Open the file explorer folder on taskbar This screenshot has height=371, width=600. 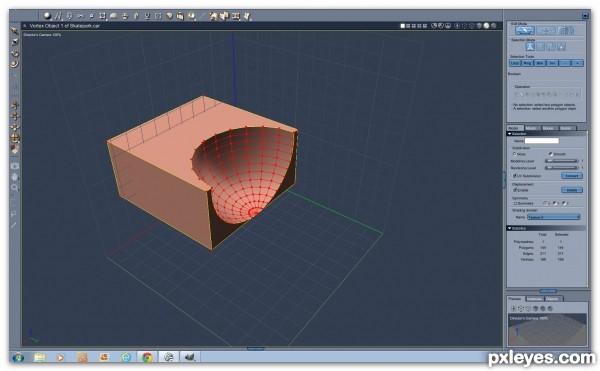tap(39, 357)
